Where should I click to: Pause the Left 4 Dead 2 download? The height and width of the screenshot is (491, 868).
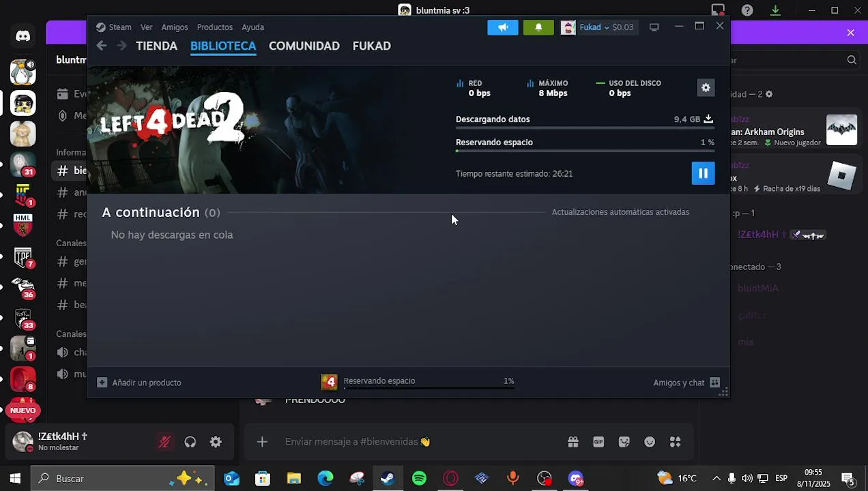(703, 173)
